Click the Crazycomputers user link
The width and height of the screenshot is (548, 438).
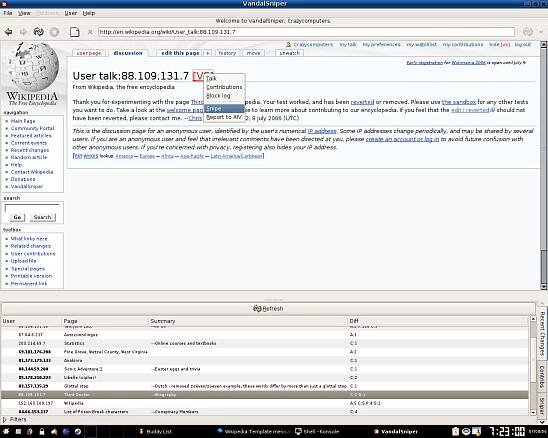[x=313, y=45]
